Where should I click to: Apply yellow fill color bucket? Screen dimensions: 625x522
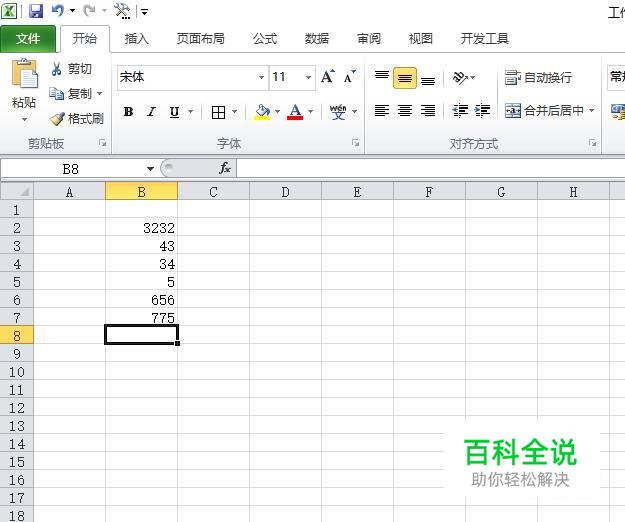coord(262,112)
